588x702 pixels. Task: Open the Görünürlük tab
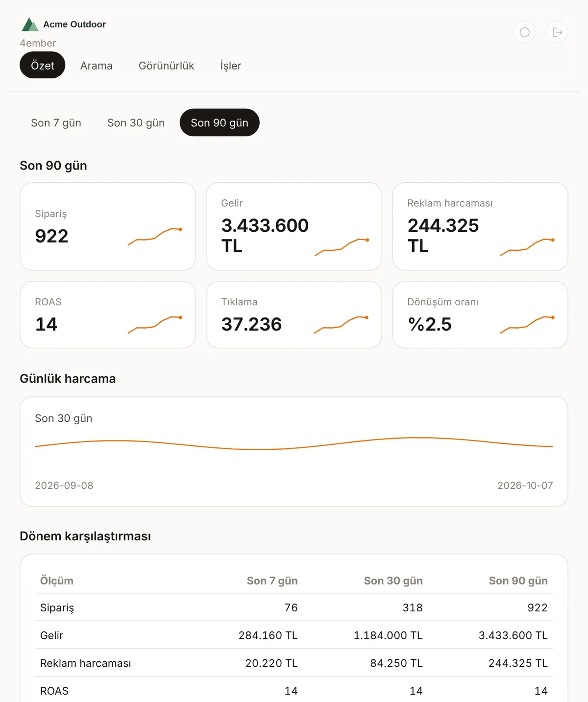click(x=167, y=66)
